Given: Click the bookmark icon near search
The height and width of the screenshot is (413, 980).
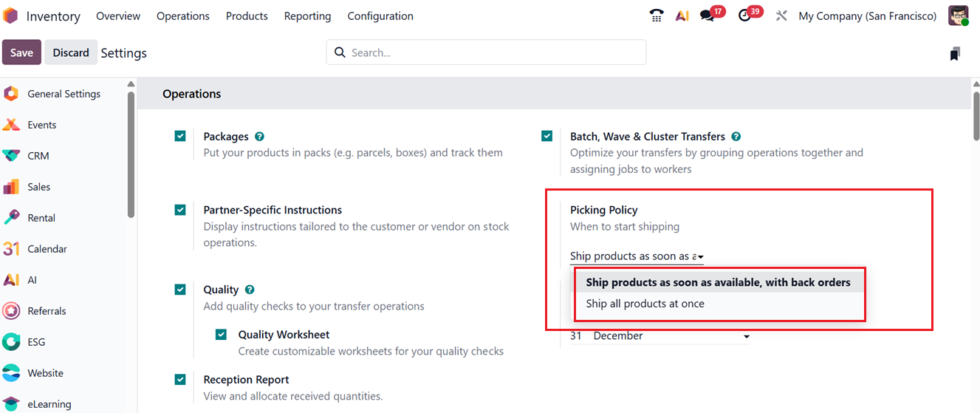Looking at the screenshot, I should click(x=955, y=53).
